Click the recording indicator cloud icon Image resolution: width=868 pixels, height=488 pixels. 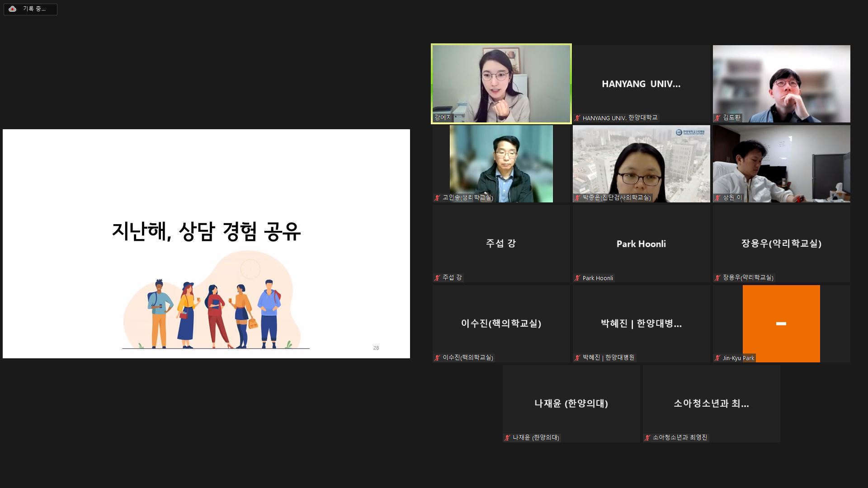13,9
